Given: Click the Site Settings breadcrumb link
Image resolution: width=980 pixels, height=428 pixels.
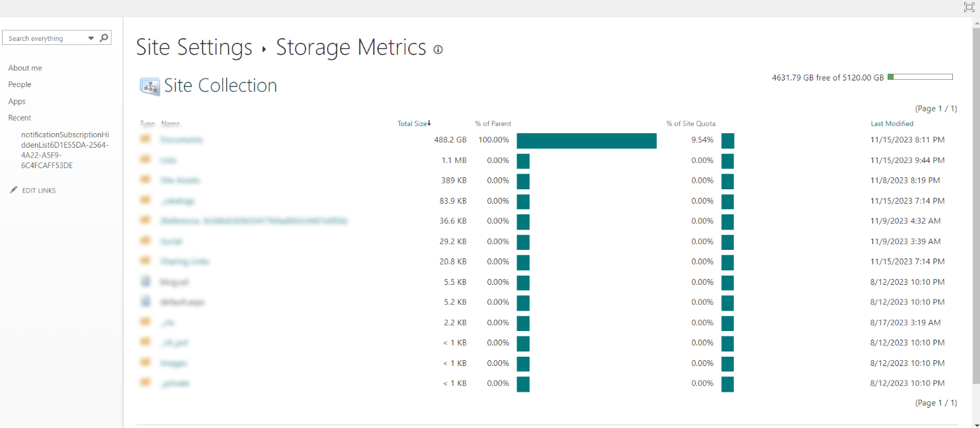Looking at the screenshot, I should [194, 47].
